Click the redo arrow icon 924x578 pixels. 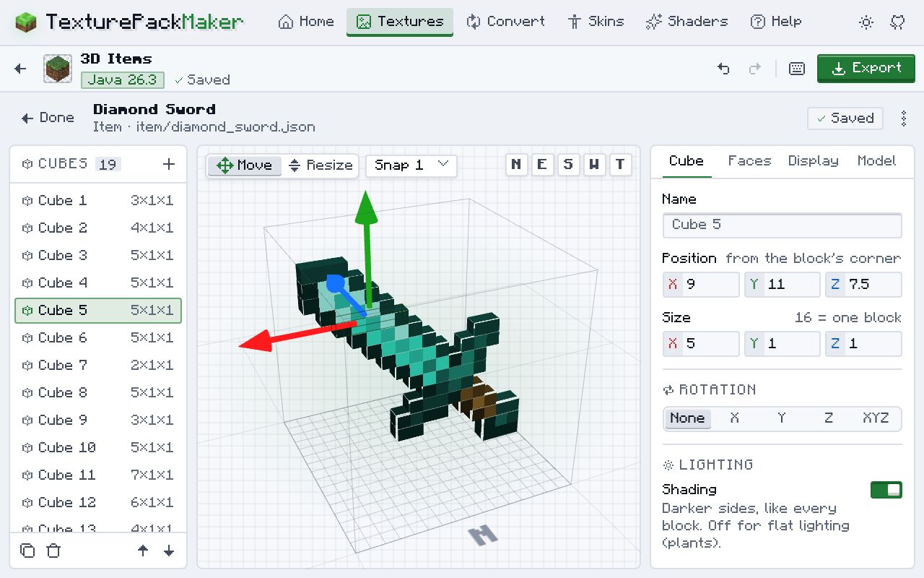755,69
